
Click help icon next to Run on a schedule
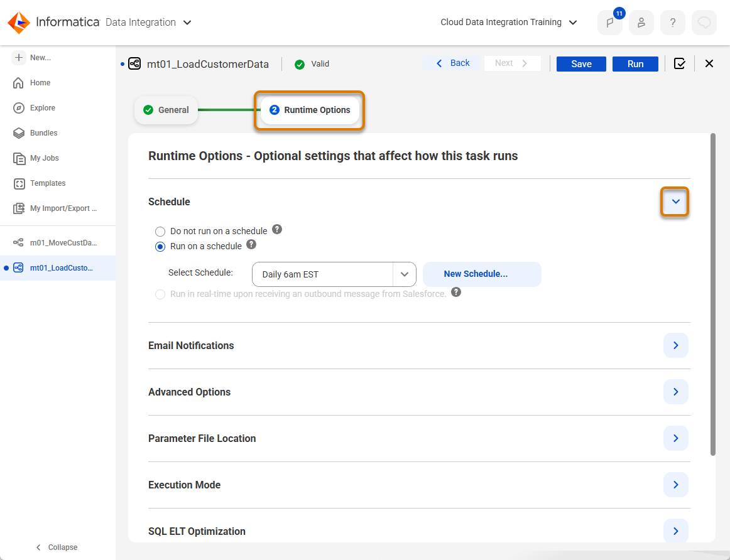[251, 245]
